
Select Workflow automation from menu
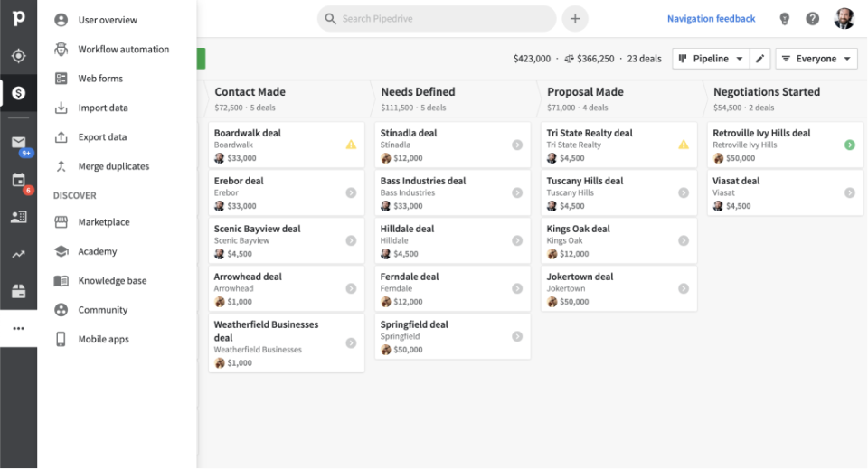coord(123,49)
